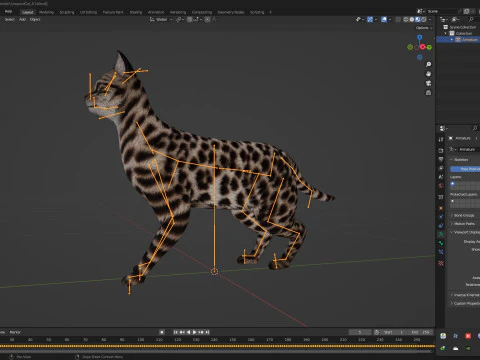This screenshot has width=480, height=360.
Task: Click the End frame field in timeline
Action: click(421, 332)
